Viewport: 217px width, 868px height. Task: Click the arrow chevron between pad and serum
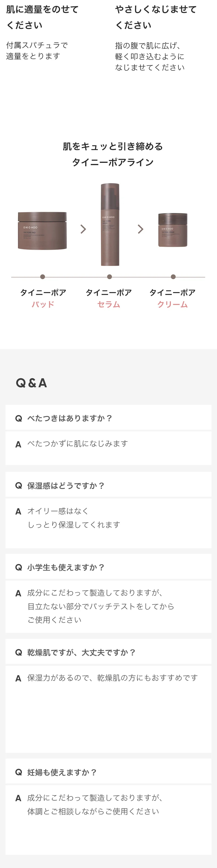coord(83,229)
